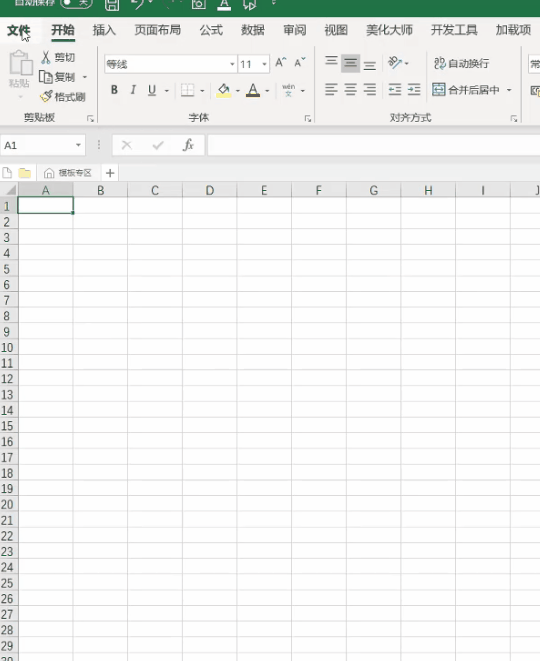Center text horizontally

tap(351, 90)
